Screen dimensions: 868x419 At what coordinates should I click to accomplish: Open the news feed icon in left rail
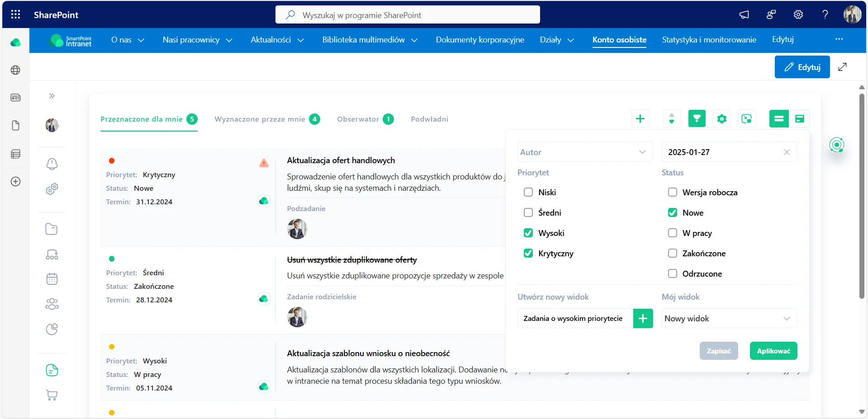tap(15, 98)
